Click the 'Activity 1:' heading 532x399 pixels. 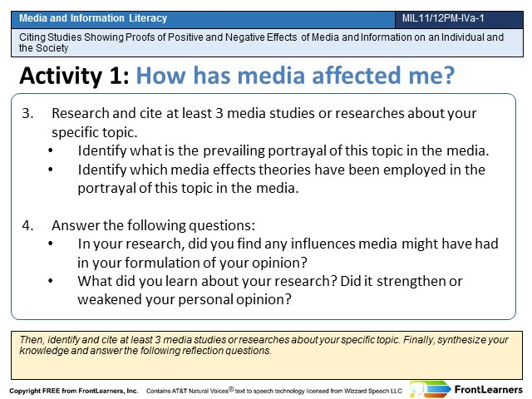(74, 76)
